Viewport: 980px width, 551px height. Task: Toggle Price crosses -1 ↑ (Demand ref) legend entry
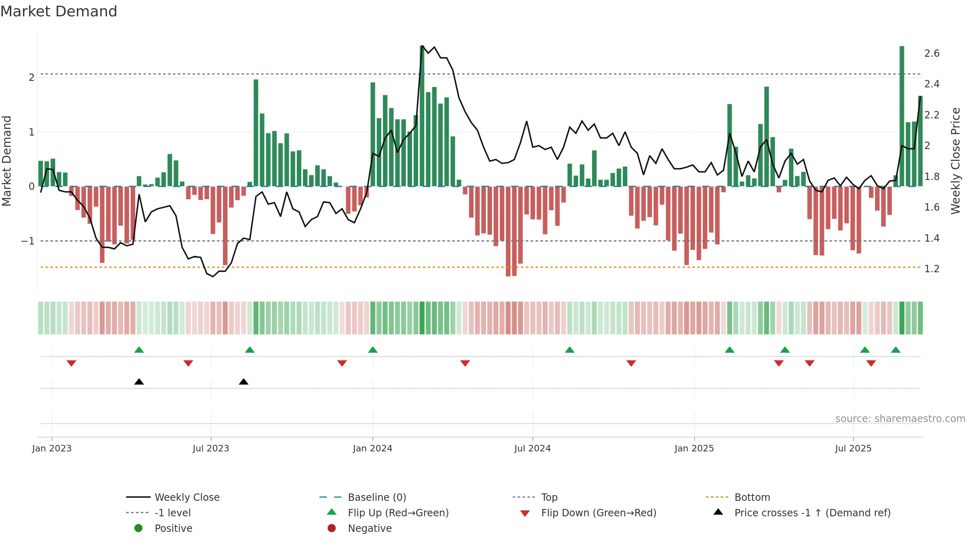(802, 513)
